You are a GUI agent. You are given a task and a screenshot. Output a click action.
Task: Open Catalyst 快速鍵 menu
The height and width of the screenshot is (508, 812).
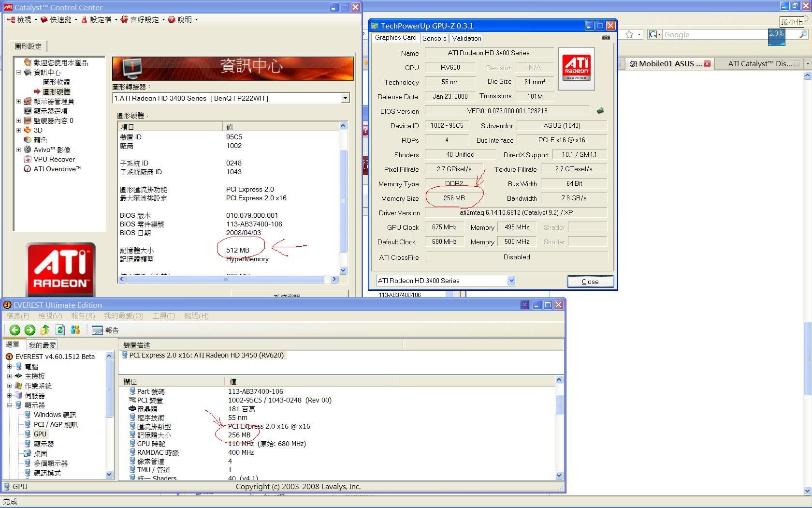[59, 19]
